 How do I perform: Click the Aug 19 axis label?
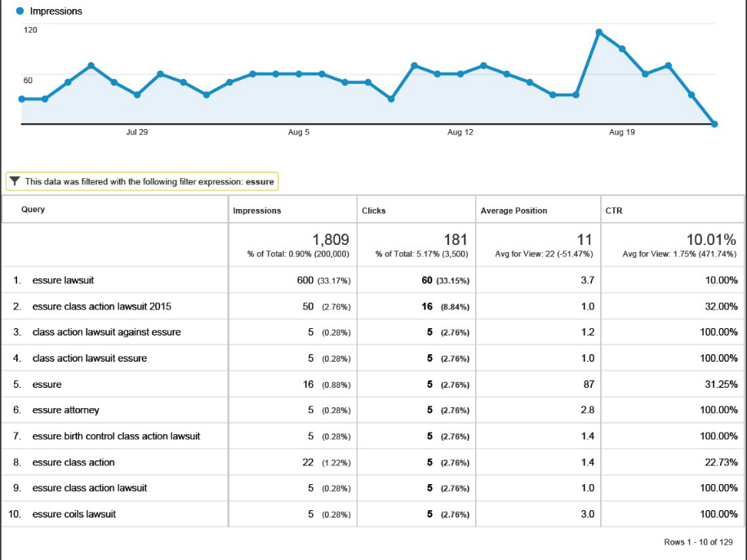pyautogui.click(x=622, y=132)
